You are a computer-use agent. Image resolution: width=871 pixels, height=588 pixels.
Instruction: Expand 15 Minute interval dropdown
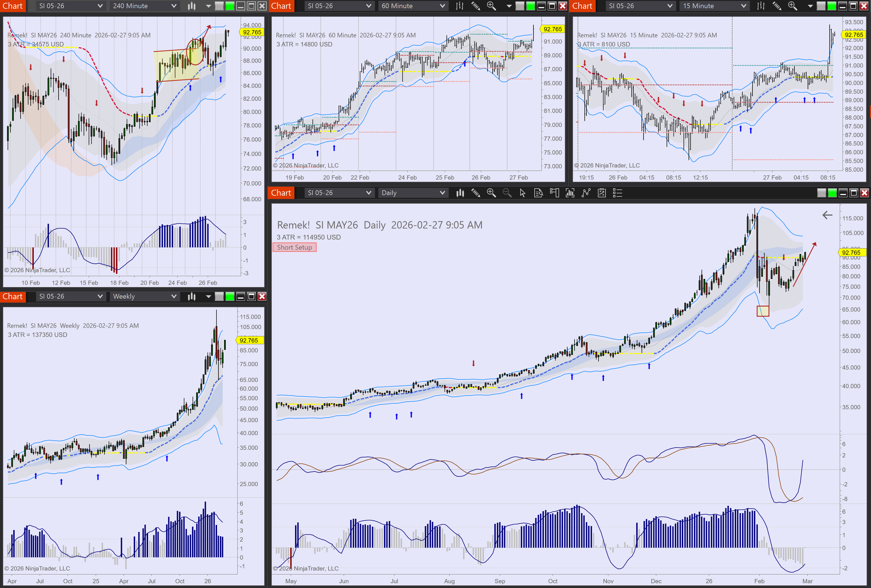[714, 6]
